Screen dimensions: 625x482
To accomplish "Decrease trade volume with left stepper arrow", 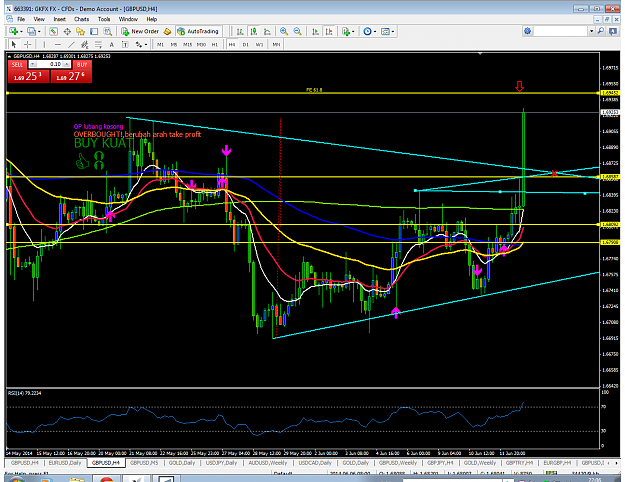I will click(33, 64).
